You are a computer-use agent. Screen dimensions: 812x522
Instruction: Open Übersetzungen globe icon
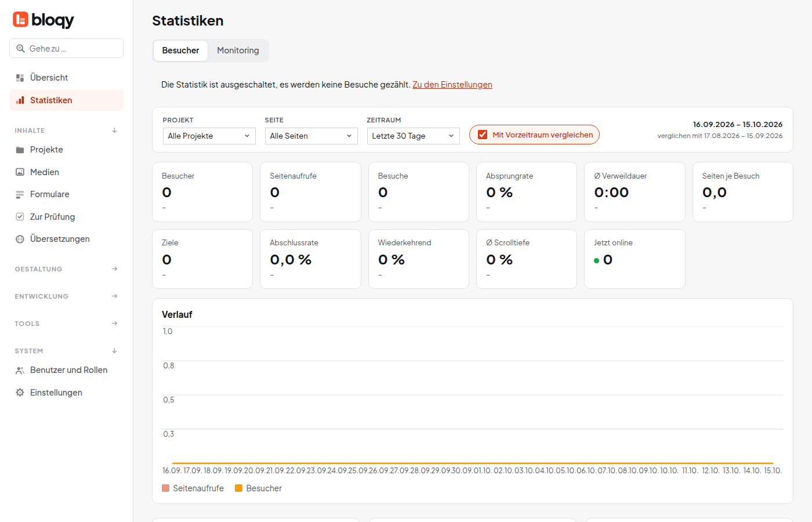(x=20, y=239)
